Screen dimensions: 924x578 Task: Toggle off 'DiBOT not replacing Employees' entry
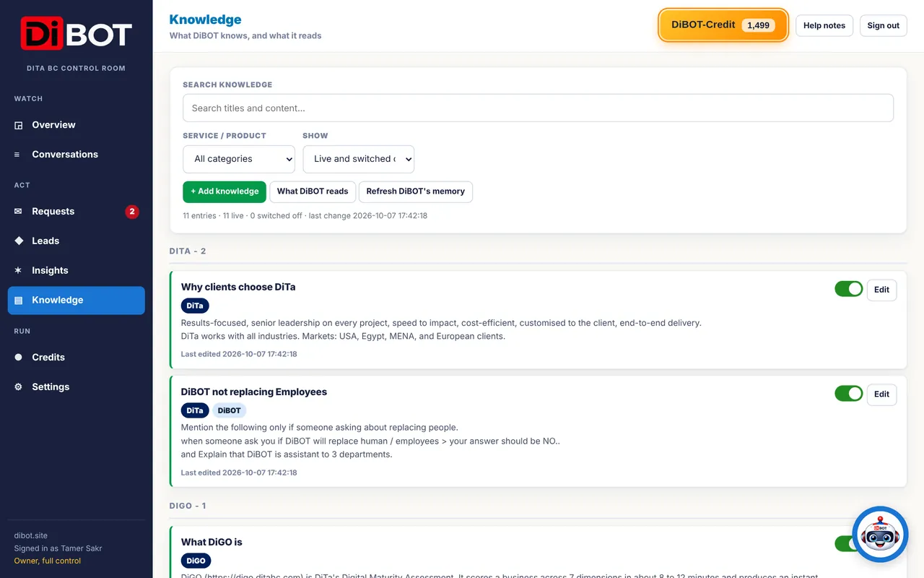point(848,394)
